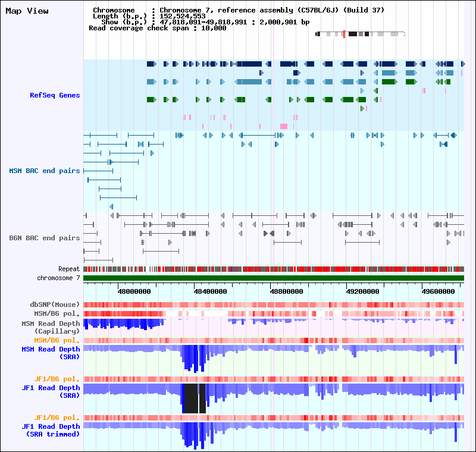
Task: Click the 48800000 axis coordinate label
Action: pyautogui.click(x=287, y=291)
